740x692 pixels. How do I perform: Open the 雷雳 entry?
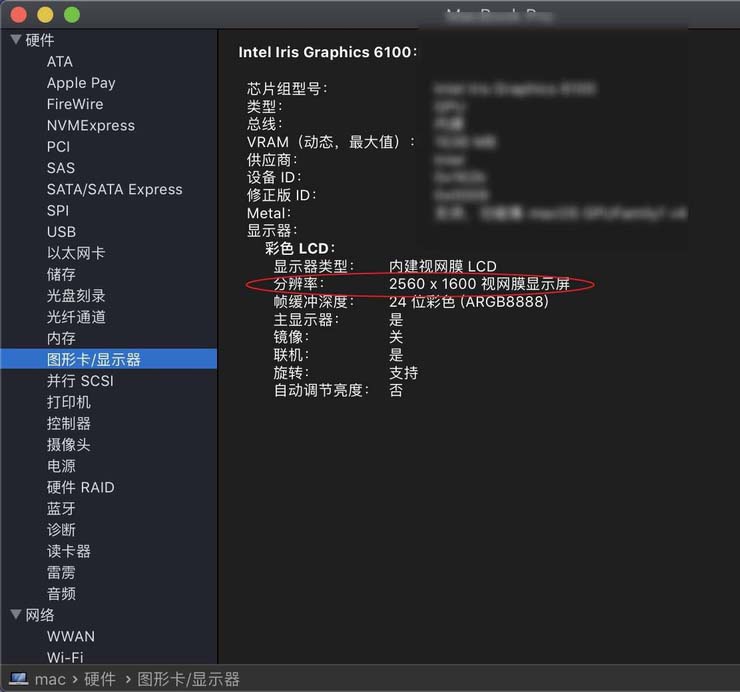pos(61,573)
